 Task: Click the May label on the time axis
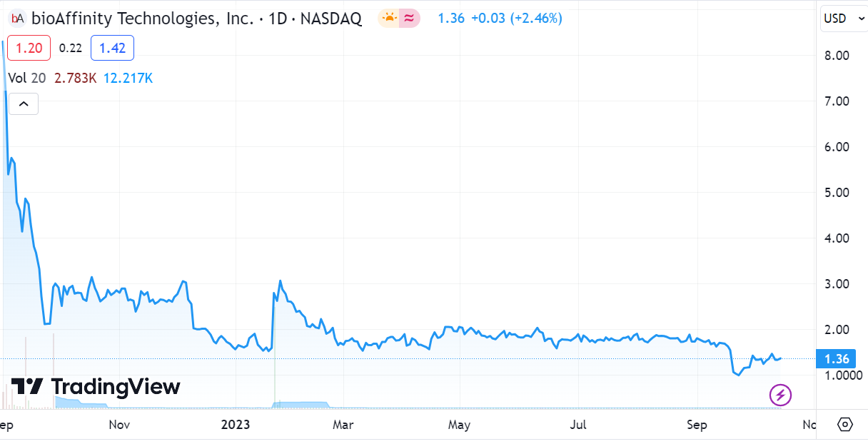pos(459,425)
